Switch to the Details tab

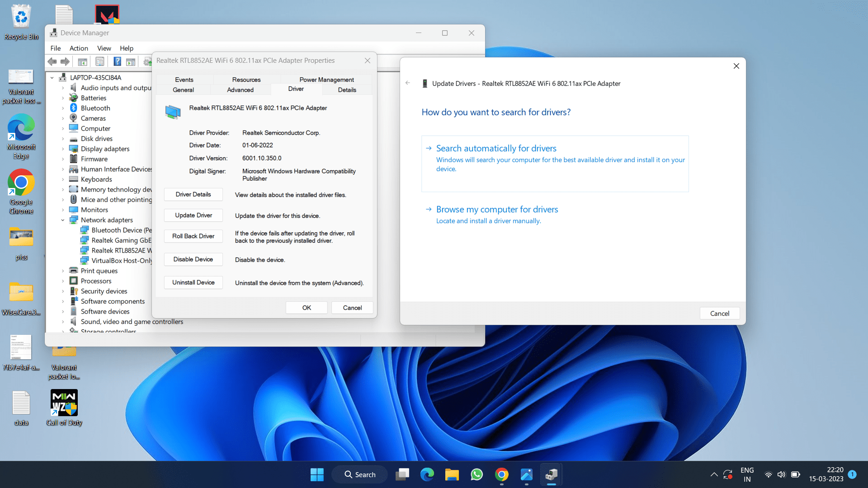pyautogui.click(x=347, y=90)
